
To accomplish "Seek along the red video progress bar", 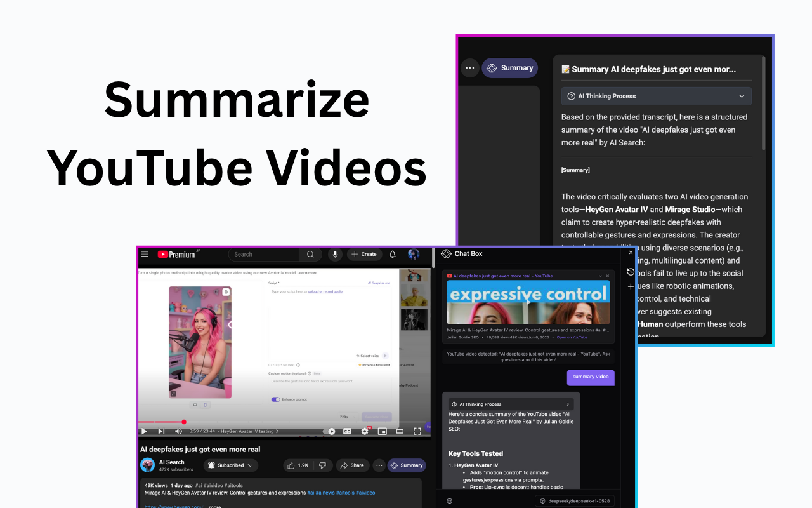I will tap(284, 422).
